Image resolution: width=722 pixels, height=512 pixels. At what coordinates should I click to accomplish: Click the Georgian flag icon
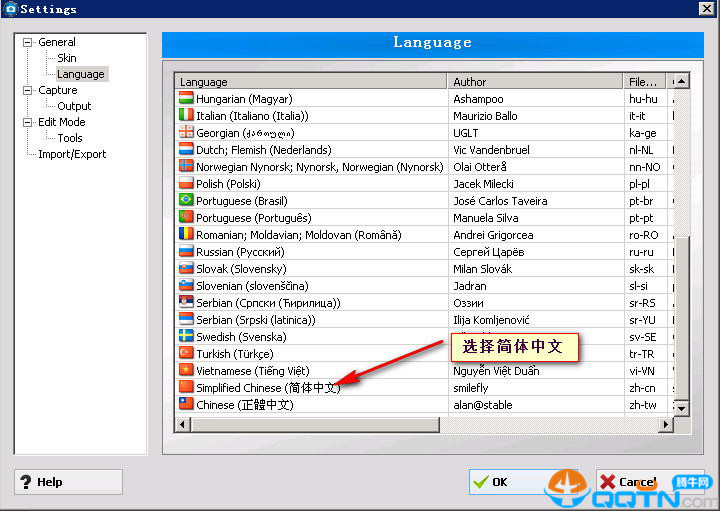pos(185,133)
